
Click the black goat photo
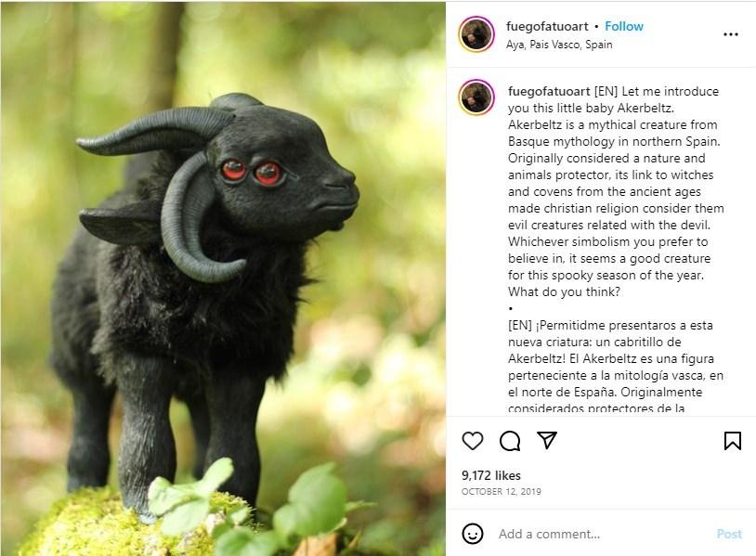[x=223, y=278]
